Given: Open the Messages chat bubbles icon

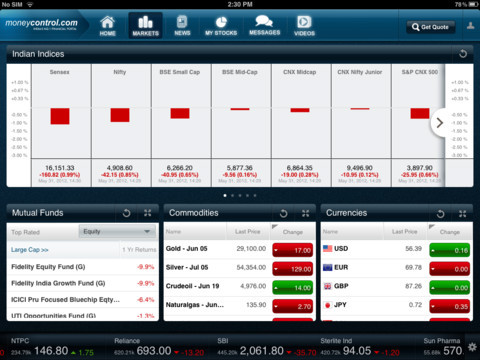Looking at the screenshot, I should coord(264,21).
